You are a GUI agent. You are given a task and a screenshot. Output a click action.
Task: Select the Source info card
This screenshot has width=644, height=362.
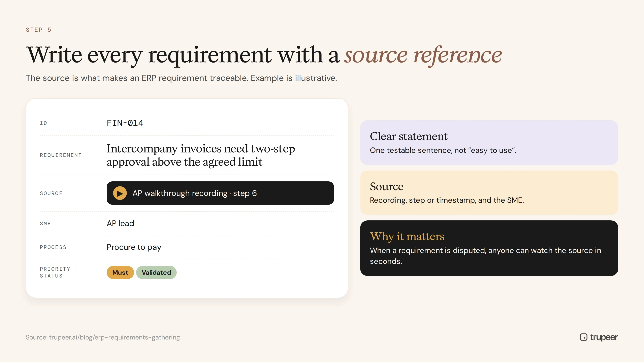(489, 192)
